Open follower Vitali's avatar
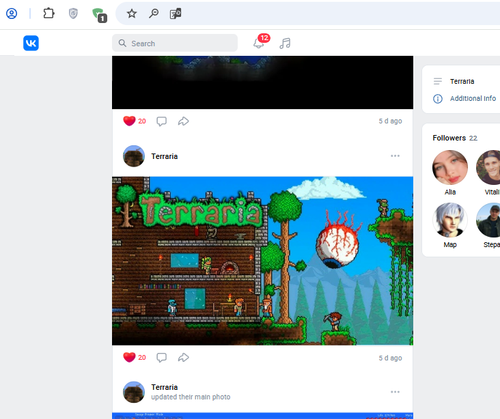This screenshot has width=500, height=419. (x=488, y=167)
